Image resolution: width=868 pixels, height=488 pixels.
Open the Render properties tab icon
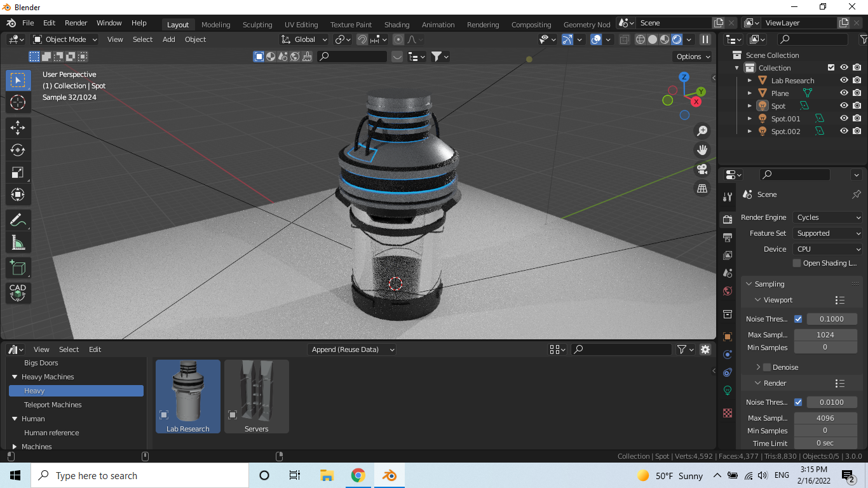click(728, 219)
